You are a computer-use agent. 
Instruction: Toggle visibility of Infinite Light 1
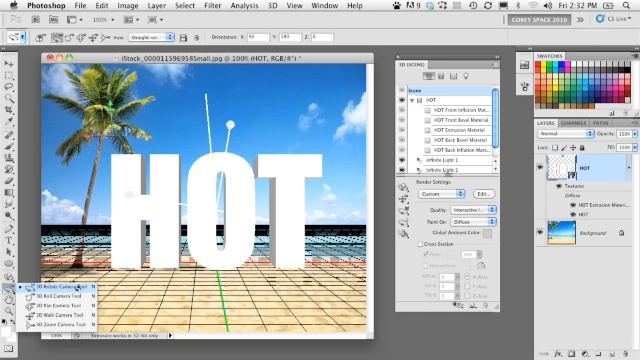(x=402, y=160)
